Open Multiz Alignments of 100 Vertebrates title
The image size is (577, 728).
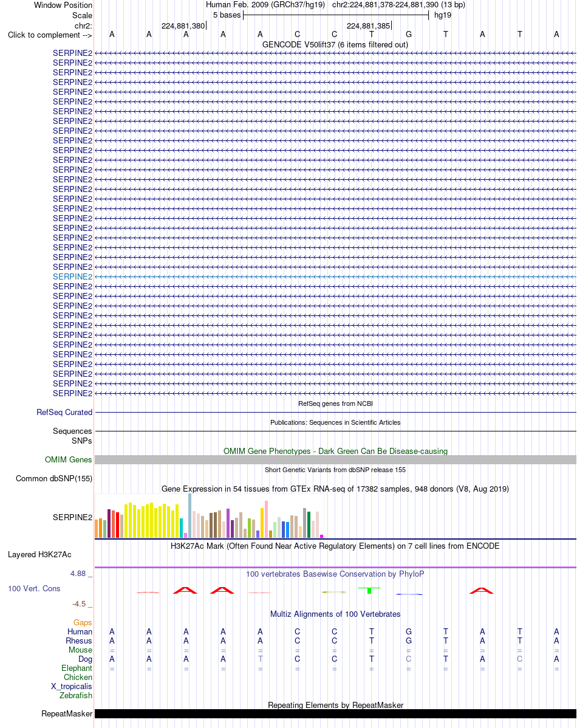[x=335, y=614]
